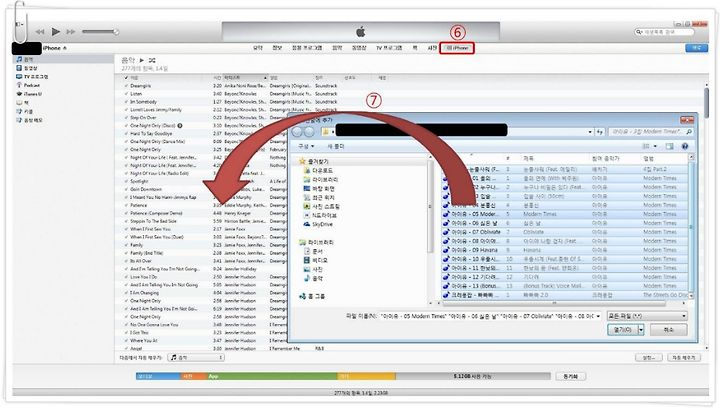Uncheck the Listen song checkbox
The width and height of the screenshot is (720, 410).
click(126, 94)
